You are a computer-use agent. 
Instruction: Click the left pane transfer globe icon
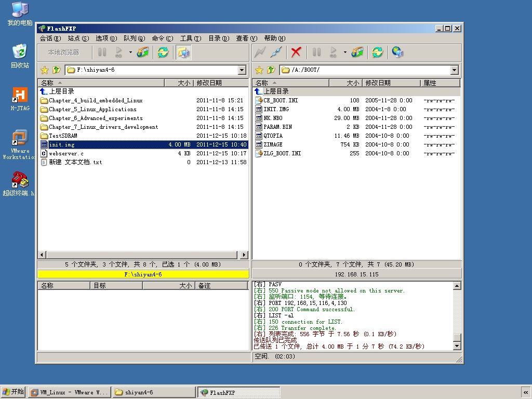tap(143, 52)
